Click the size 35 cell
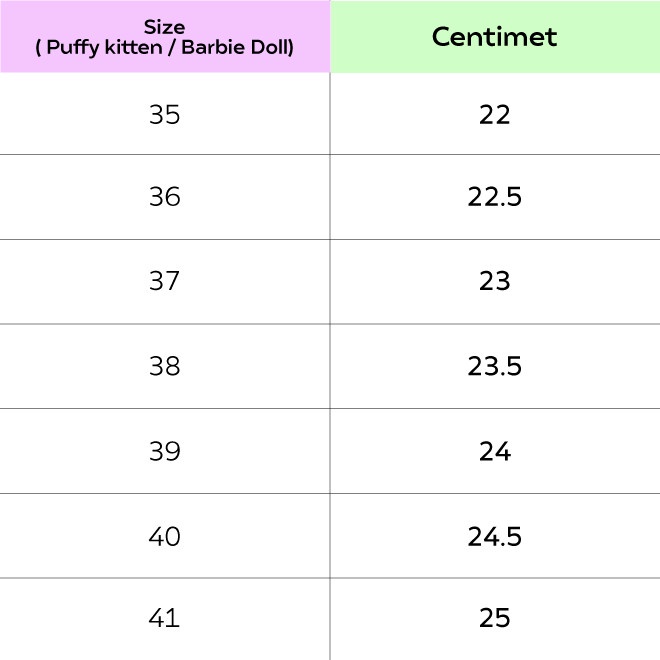 pyautogui.click(x=164, y=114)
